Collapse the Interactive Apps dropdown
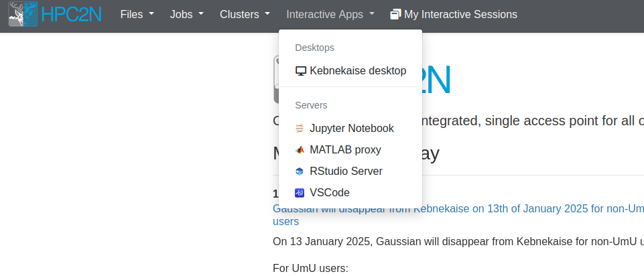 [330, 14]
